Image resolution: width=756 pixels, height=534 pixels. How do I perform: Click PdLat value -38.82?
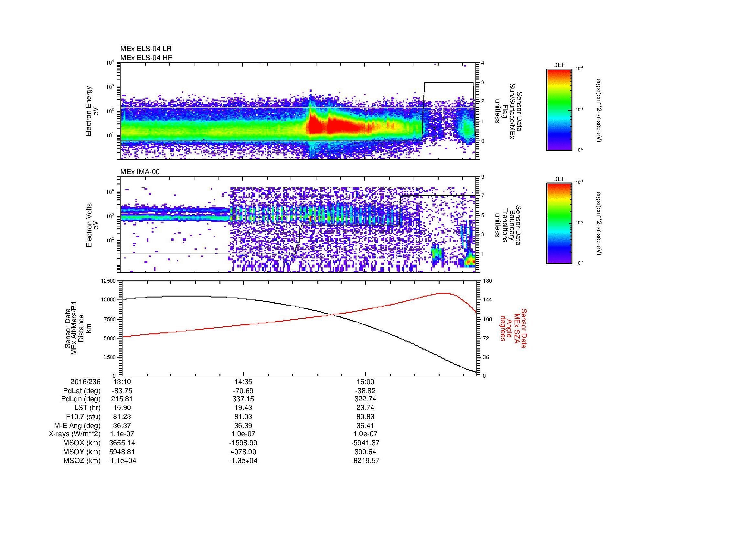coord(366,391)
